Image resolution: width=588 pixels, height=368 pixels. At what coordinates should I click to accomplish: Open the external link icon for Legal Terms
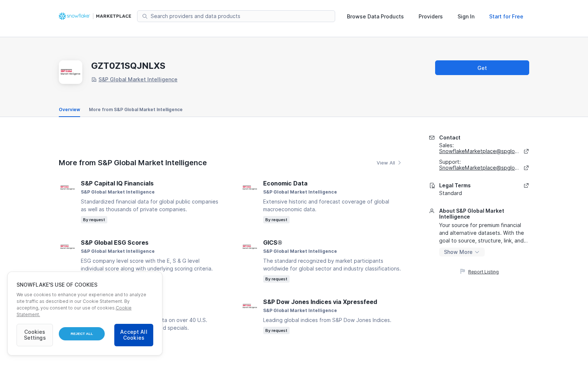coord(526,185)
